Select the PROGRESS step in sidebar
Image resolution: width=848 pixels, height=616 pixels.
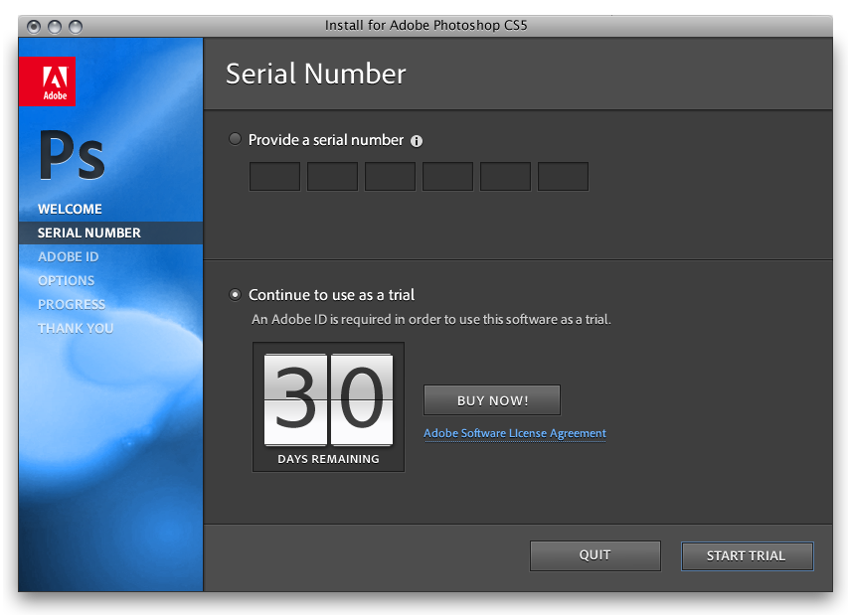[x=72, y=304]
